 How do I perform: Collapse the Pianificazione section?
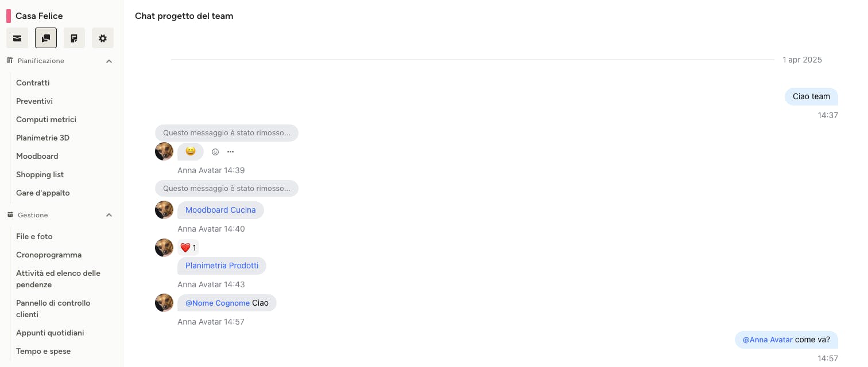[109, 61]
